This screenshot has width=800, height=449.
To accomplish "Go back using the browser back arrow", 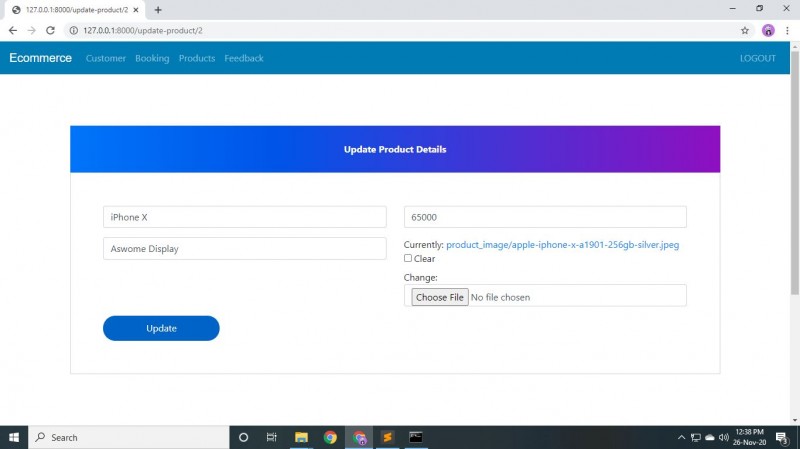I will tap(13, 31).
